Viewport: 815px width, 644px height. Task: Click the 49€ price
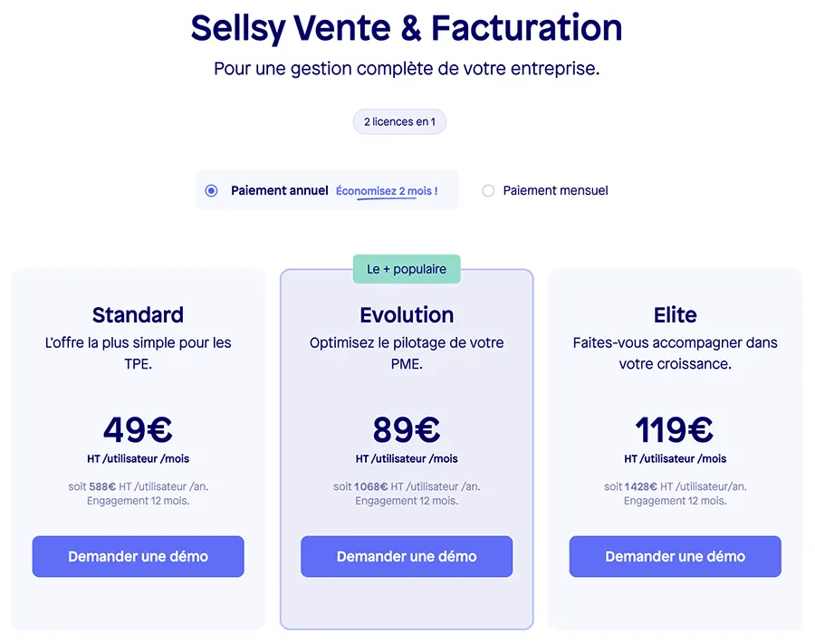138,429
